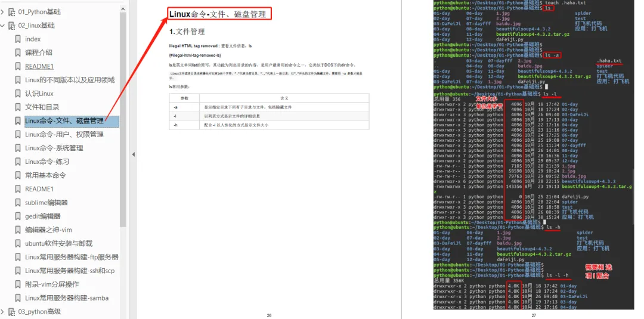The height and width of the screenshot is (319, 644).
Task: Click bookmark icon beside Linux命令-文件、磁盘管理
Action: coord(18,121)
